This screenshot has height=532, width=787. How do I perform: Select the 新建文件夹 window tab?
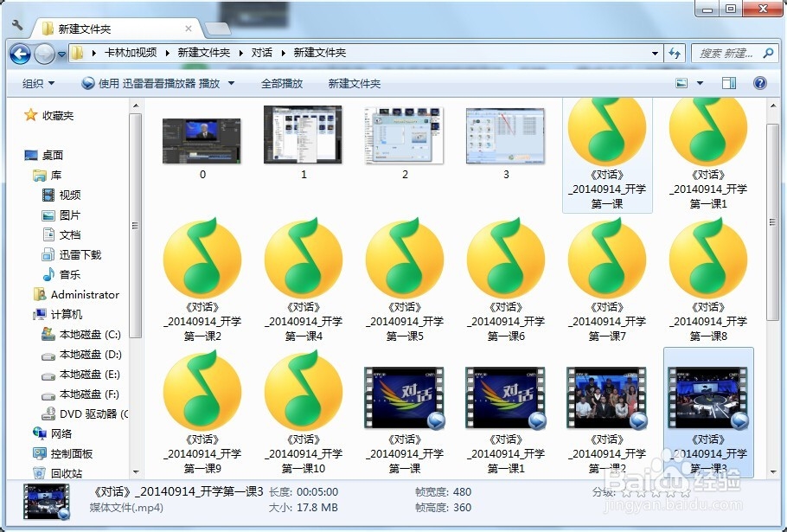pos(115,29)
